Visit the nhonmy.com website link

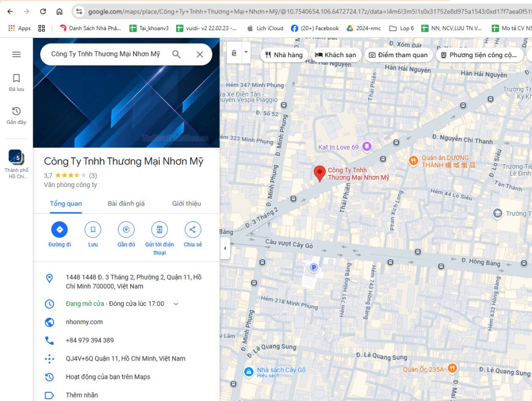(x=83, y=322)
